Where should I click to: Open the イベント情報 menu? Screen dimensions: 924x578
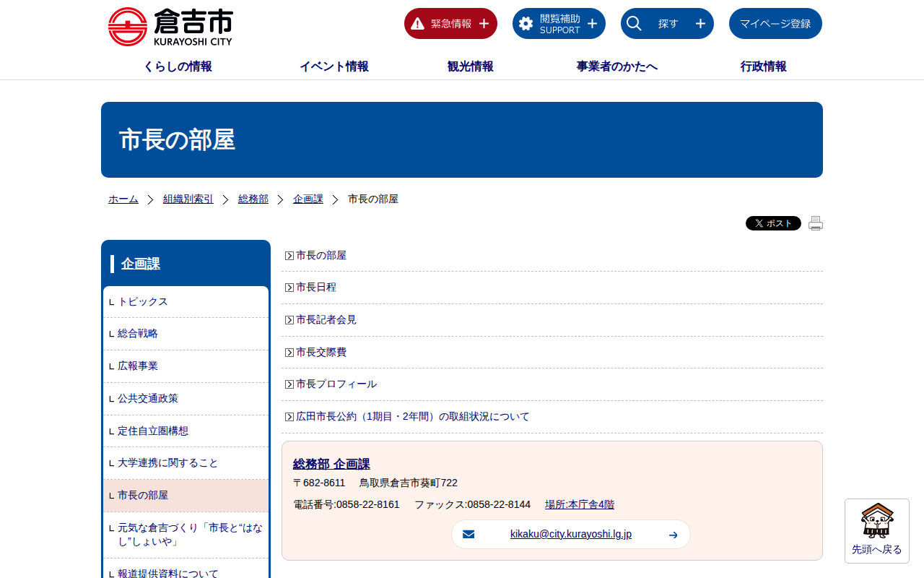[334, 66]
